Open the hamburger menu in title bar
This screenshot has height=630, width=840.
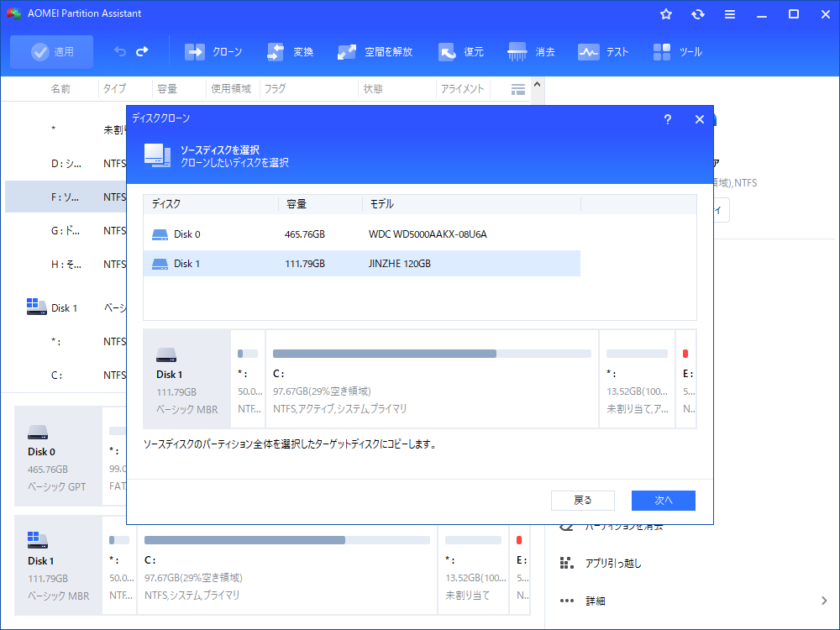pos(730,14)
